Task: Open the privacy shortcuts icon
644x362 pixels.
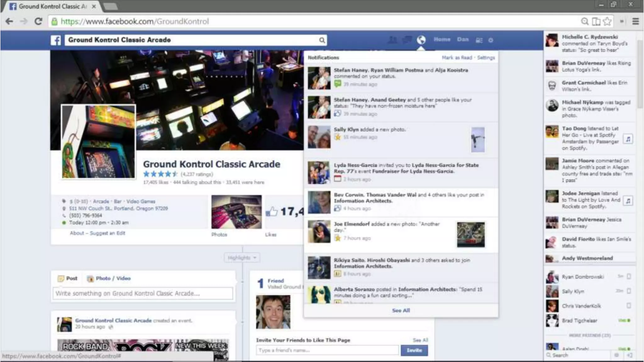Action: [479, 40]
